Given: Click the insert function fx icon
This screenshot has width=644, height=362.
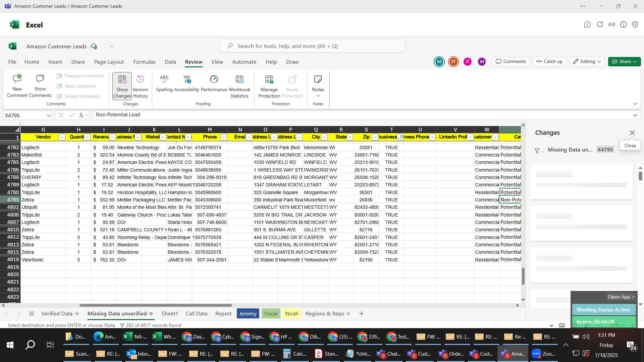Looking at the screenshot, I should pos(81,115).
